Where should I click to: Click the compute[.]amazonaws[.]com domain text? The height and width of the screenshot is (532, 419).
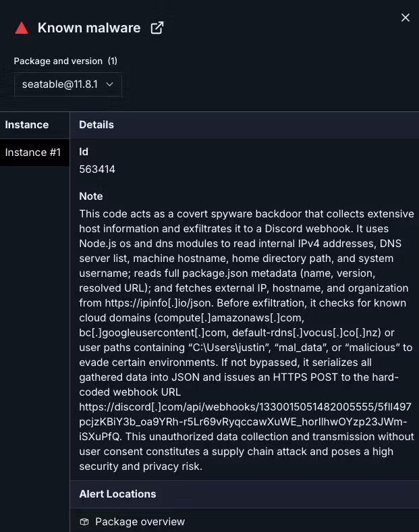[x=229, y=318]
